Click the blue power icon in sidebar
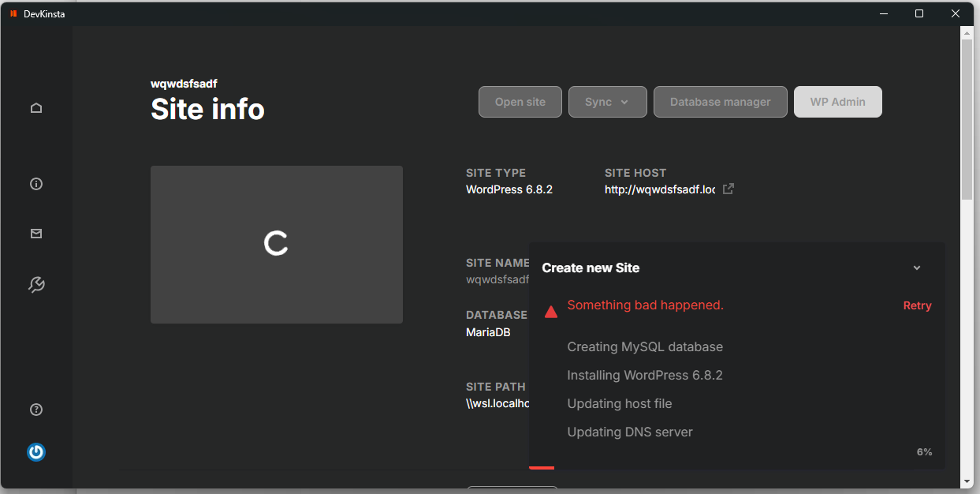 36,452
